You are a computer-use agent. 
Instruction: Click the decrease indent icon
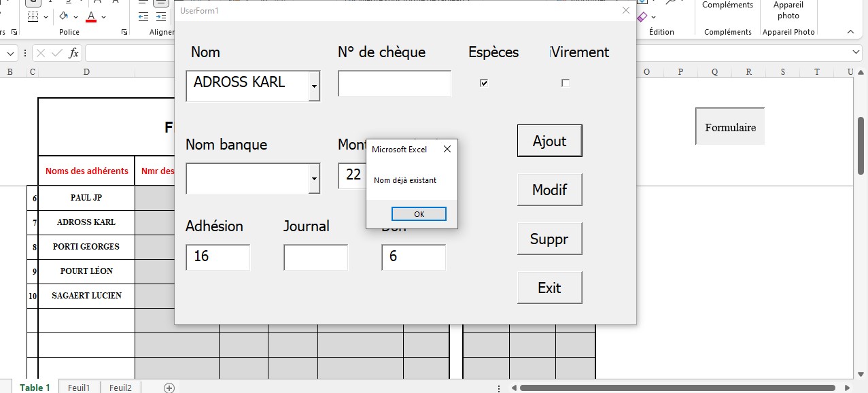pyautogui.click(x=143, y=16)
